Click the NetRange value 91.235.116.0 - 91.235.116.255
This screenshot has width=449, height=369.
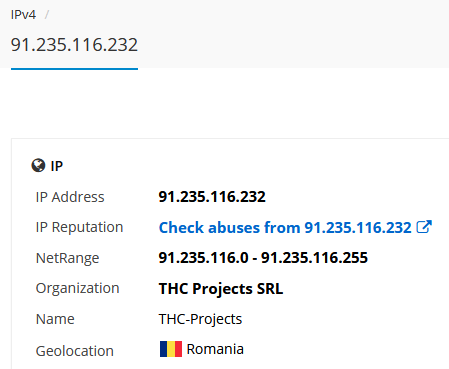click(x=263, y=258)
